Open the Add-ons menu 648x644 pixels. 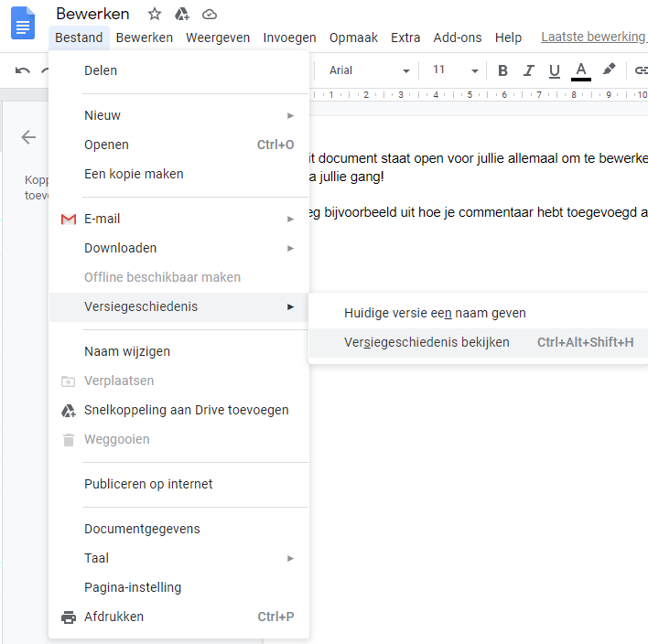point(458,38)
